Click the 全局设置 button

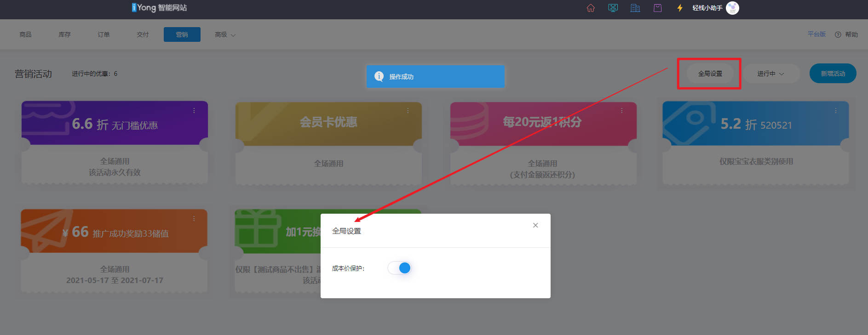coord(710,74)
